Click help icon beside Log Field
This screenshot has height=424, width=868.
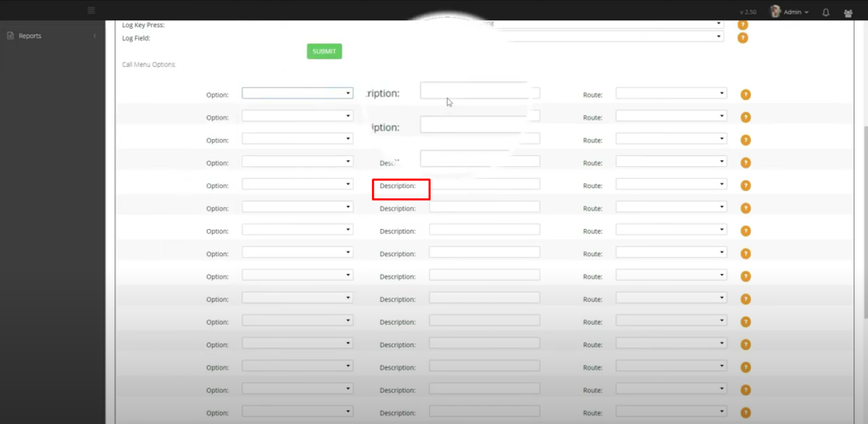point(743,37)
